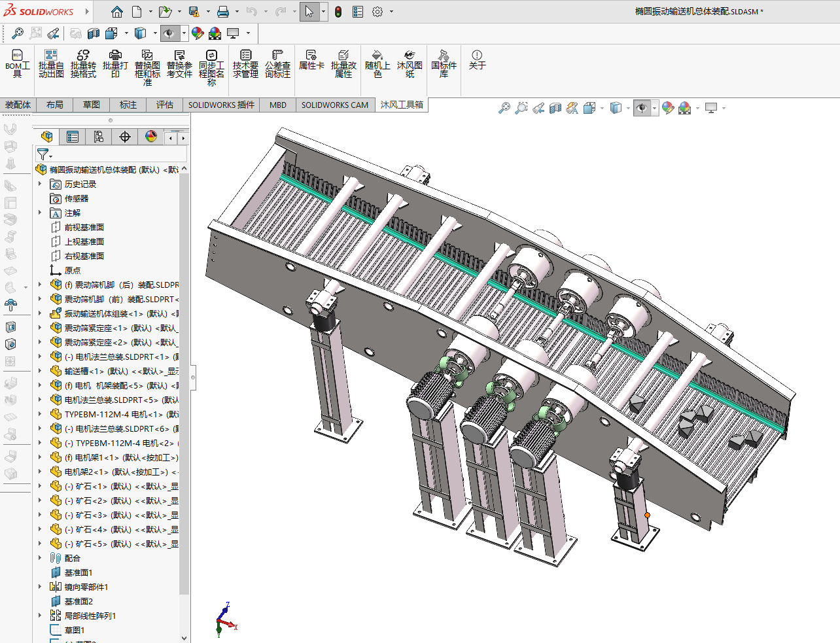Toggle shaded display style mode
This screenshot has height=643, width=840.
[x=614, y=108]
